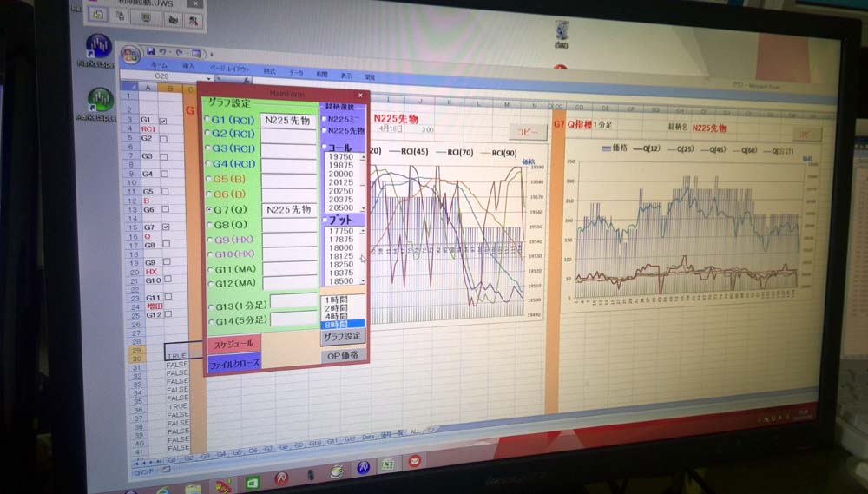Select the G9 (HX) radio button
The width and height of the screenshot is (868, 494).
[x=210, y=240]
